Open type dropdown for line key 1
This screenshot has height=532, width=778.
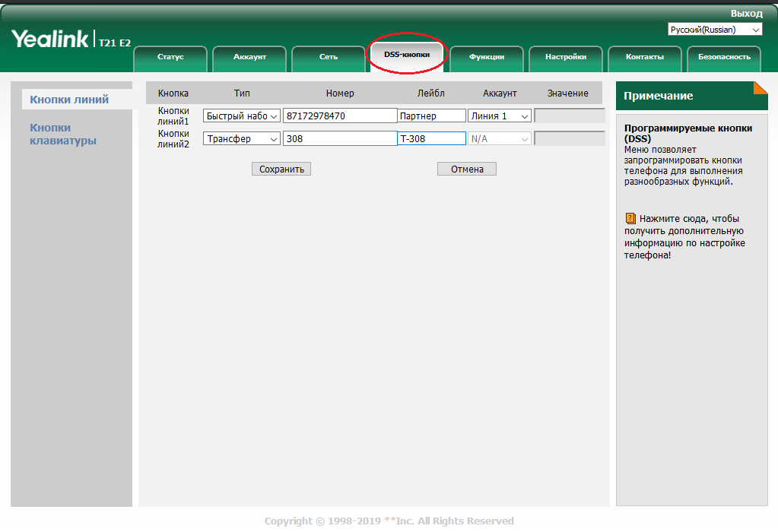coord(242,116)
